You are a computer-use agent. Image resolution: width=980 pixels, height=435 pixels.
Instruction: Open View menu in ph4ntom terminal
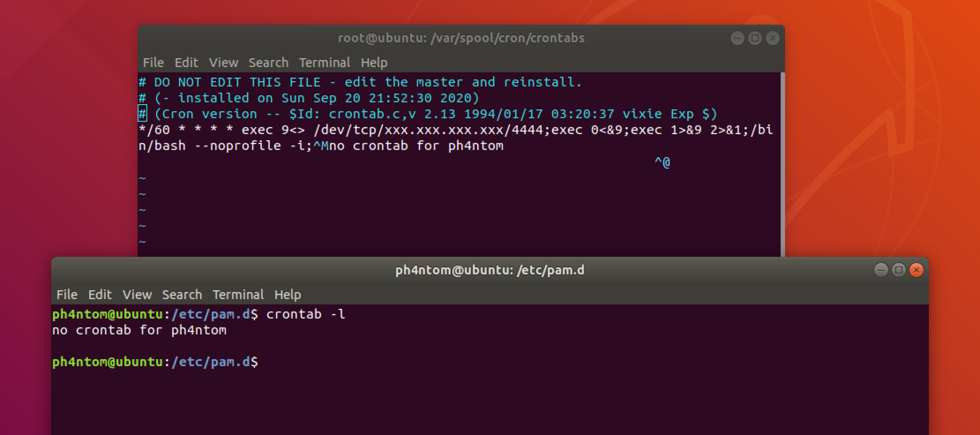[137, 295]
